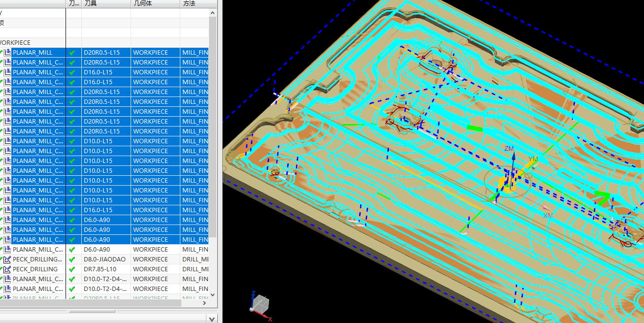Click the vertical scrollbar up arrow in navigator
Viewport: 644px width, 323px height.
pyautogui.click(x=213, y=12)
